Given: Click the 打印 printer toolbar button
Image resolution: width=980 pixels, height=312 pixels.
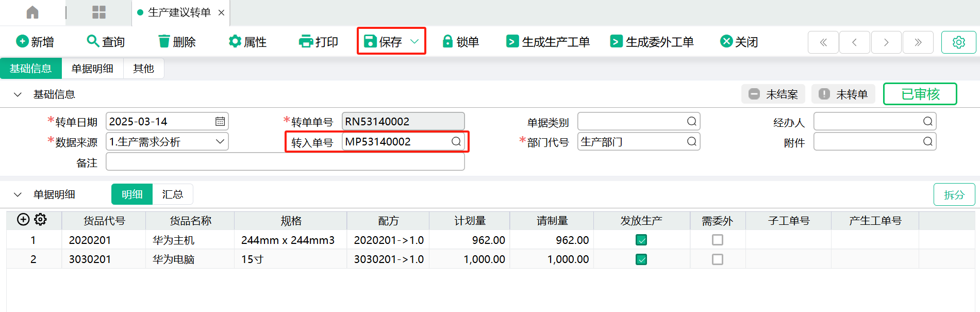Looking at the screenshot, I should [x=319, y=42].
